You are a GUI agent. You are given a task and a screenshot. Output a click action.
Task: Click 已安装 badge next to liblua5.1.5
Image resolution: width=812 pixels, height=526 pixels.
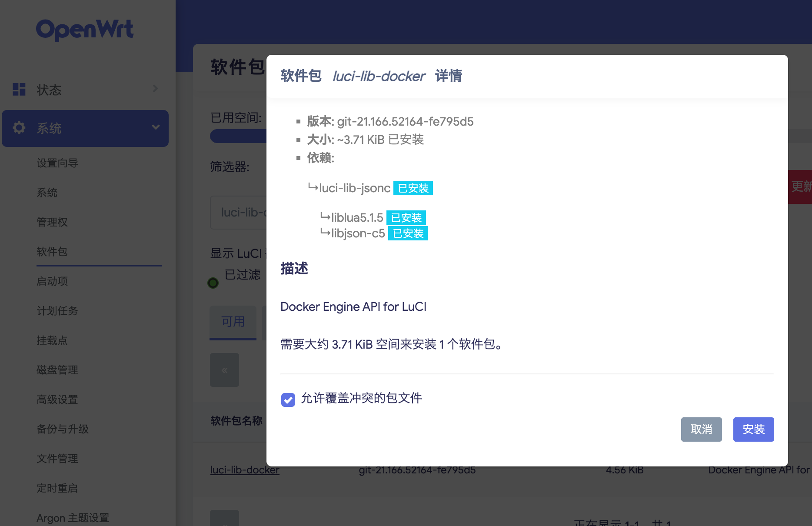point(406,218)
